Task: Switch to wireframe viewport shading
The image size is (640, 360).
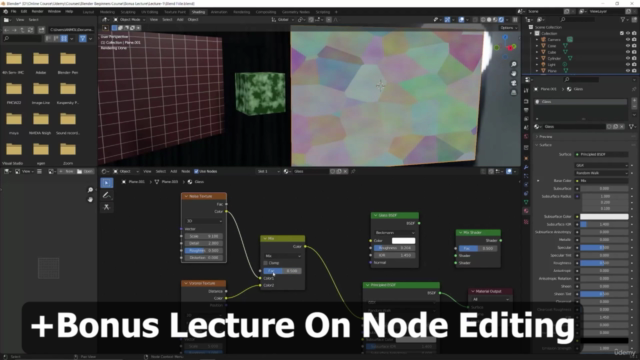Action: (x=483, y=20)
